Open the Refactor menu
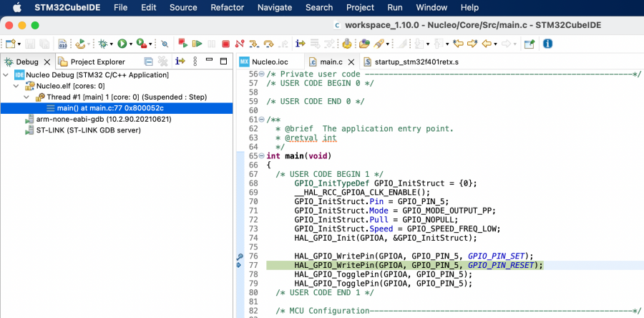The image size is (644, 318). (x=227, y=7)
